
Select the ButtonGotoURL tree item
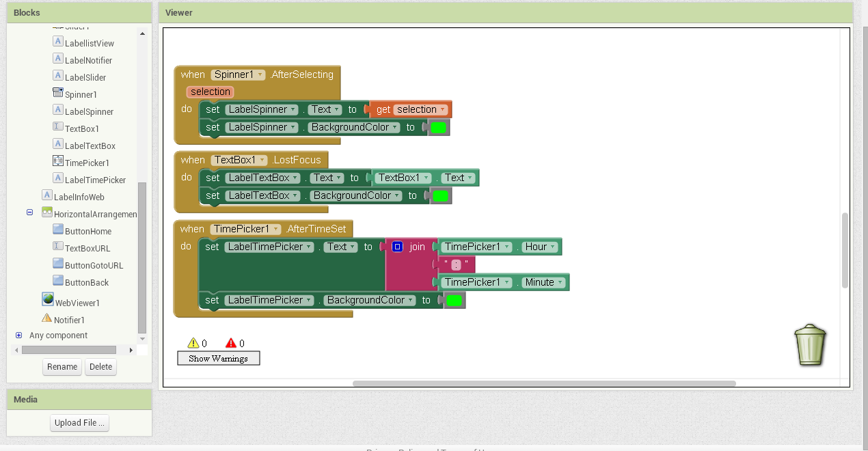(x=94, y=265)
